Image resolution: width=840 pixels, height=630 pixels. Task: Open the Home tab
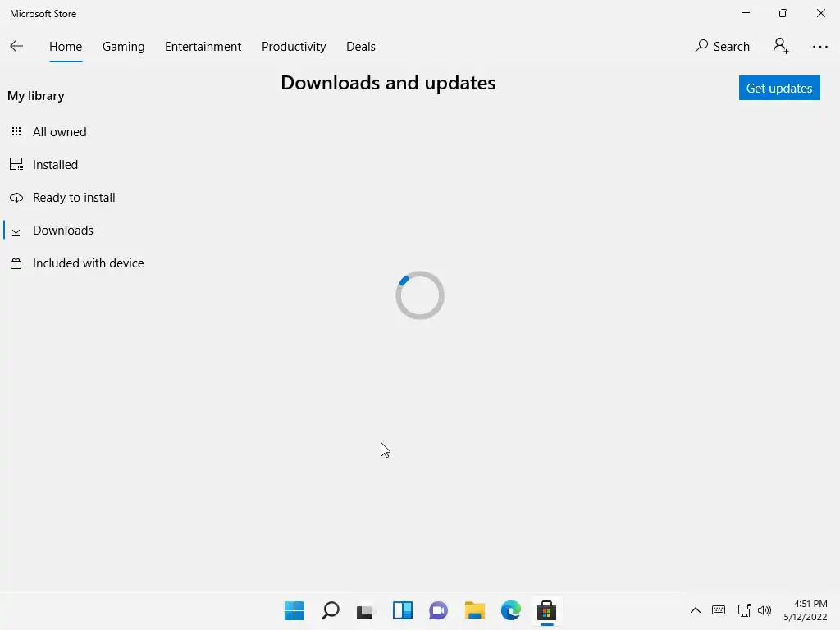66,47
